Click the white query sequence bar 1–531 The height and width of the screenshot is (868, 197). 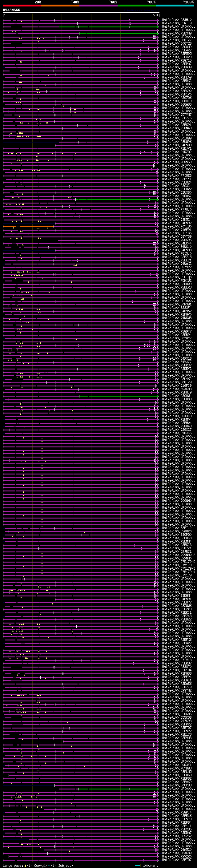[81, 13]
